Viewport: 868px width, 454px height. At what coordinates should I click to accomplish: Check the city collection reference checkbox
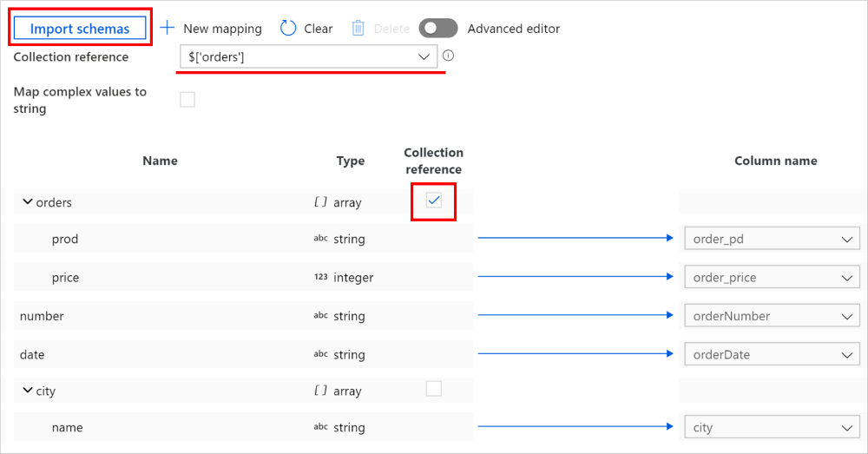pyautogui.click(x=434, y=389)
